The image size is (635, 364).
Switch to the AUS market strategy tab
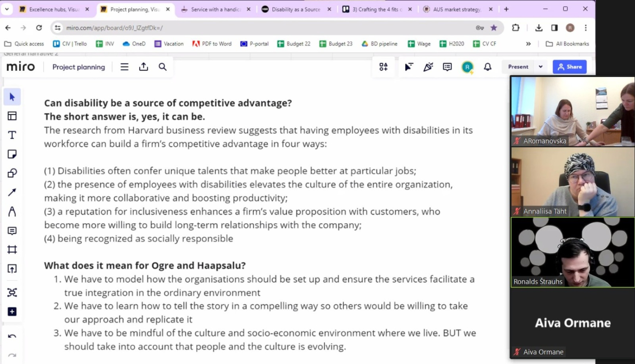456,9
